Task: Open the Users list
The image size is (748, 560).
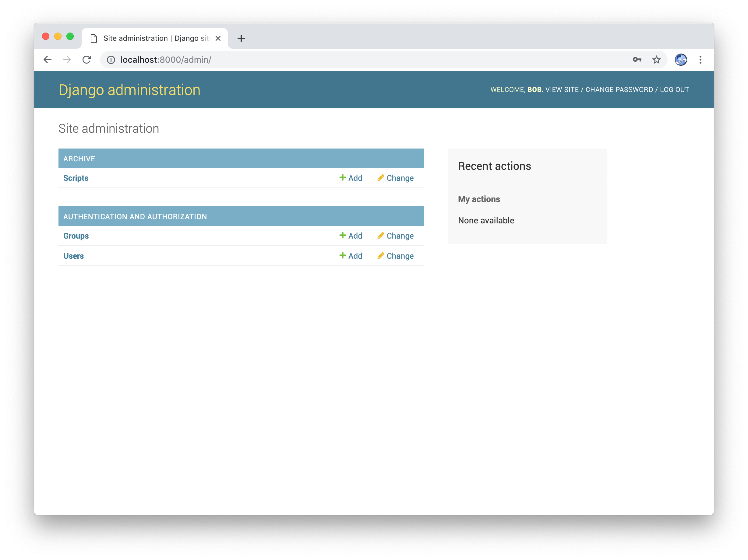Action: [73, 256]
